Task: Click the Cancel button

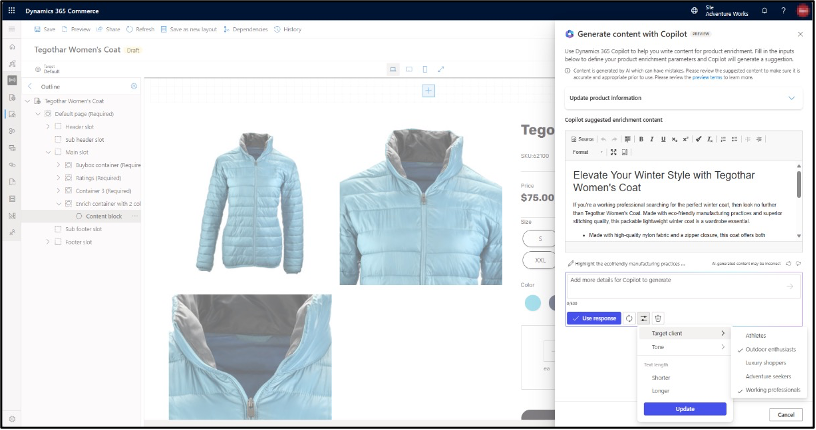Action: (785, 415)
